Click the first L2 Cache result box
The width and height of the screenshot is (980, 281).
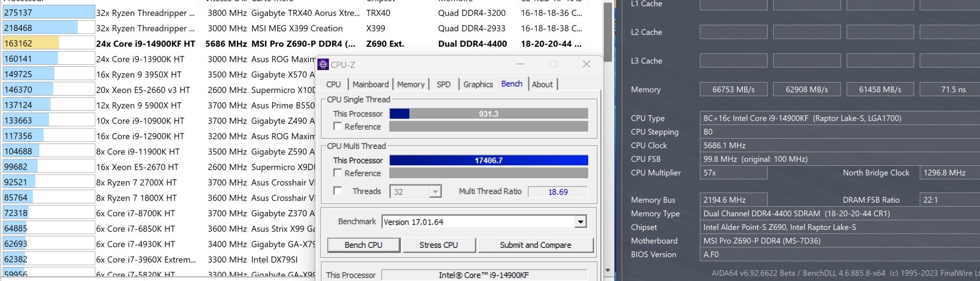[733, 32]
